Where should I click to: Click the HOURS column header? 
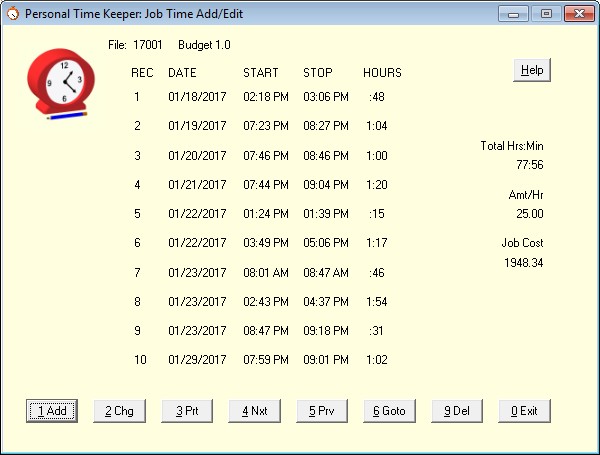pos(382,73)
